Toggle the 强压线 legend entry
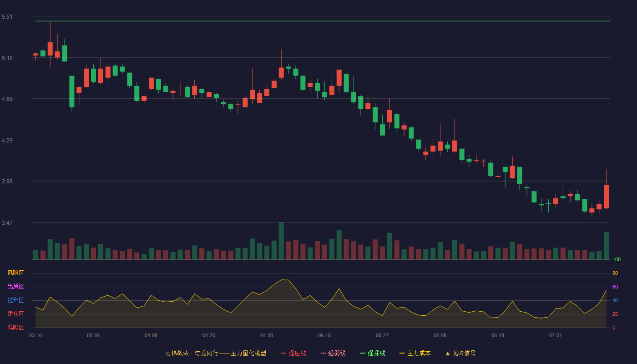Screen dimensions: 637x364 coord(293,353)
